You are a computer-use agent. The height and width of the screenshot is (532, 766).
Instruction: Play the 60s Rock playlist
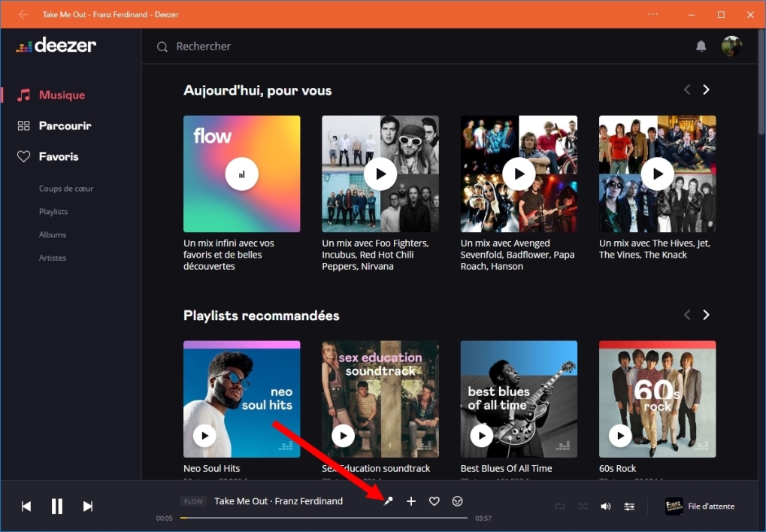[x=620, y=436]
